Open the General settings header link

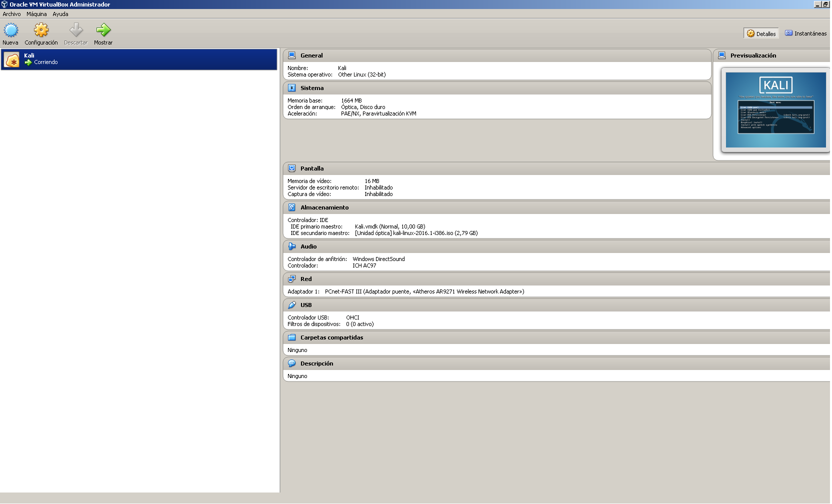click(311, 55)
